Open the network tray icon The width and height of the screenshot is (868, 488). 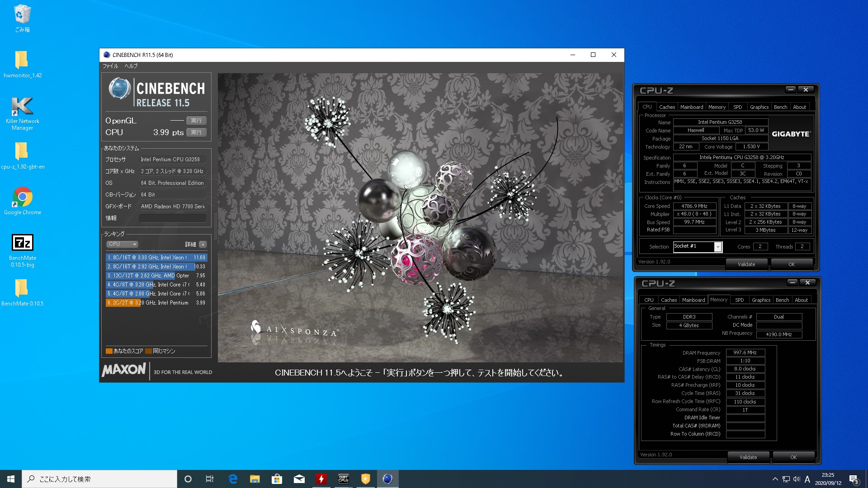click(x=786, y=479)
